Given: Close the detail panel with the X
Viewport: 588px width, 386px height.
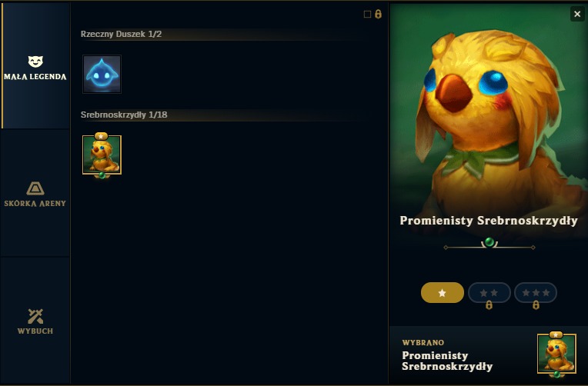Looking at the screenshot, I should pos(577,15).
